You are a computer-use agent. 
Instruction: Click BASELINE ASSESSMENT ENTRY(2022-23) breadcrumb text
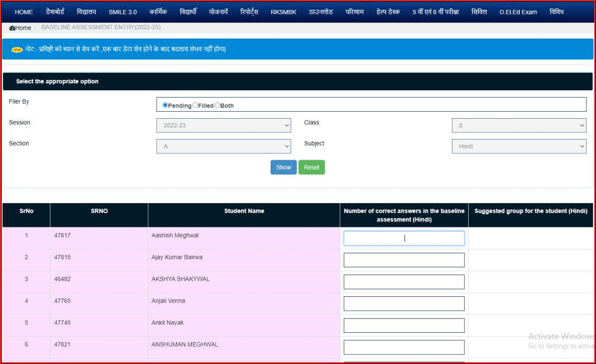point(101,27)
